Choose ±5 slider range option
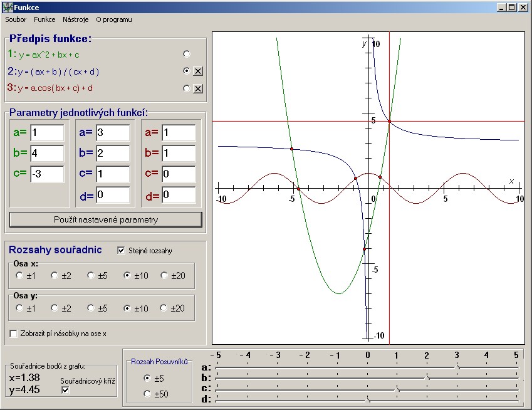This screenshot has height=410, width=532. [x=147, y=378]
